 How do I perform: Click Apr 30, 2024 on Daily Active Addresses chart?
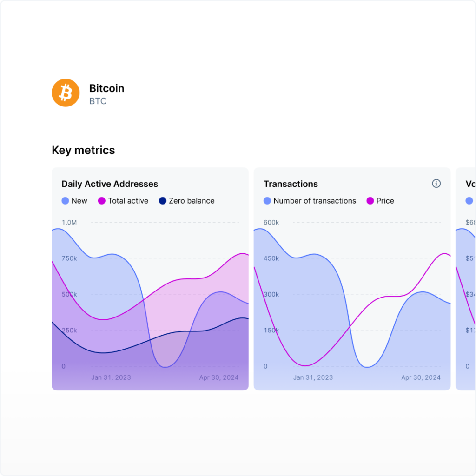(219, 377)
